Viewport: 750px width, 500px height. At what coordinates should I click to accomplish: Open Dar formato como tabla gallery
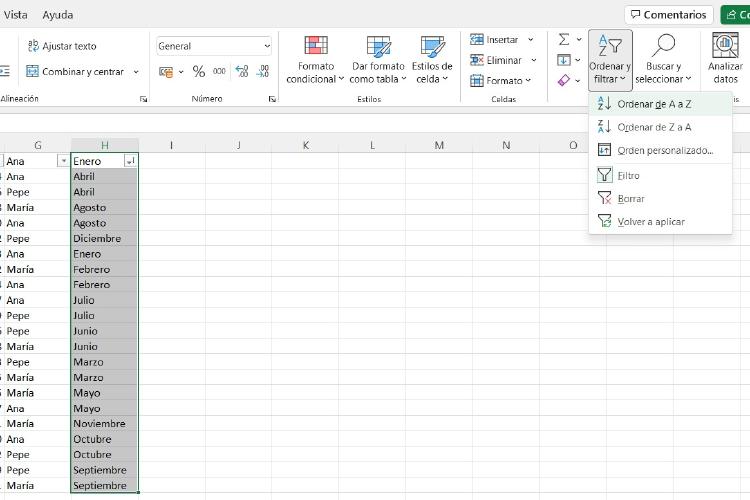point(378,60)
